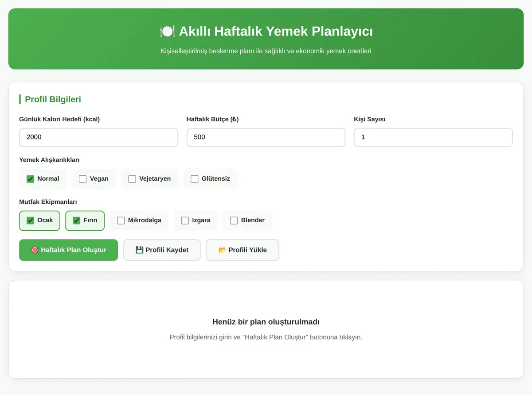This screenshot has width=532, height=395.
Task: Click Haftalık Plan Oluştur button
Action: 69,250
